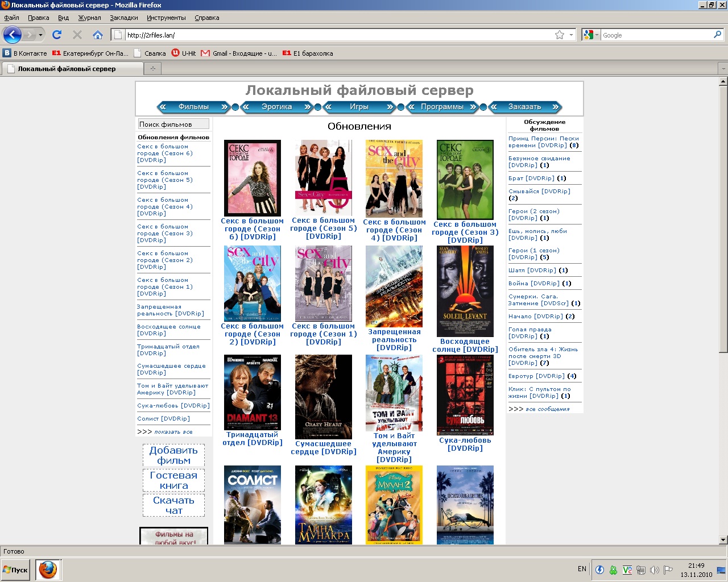Go to the Эротика section

pyautogui.click(x=277, y=107)
